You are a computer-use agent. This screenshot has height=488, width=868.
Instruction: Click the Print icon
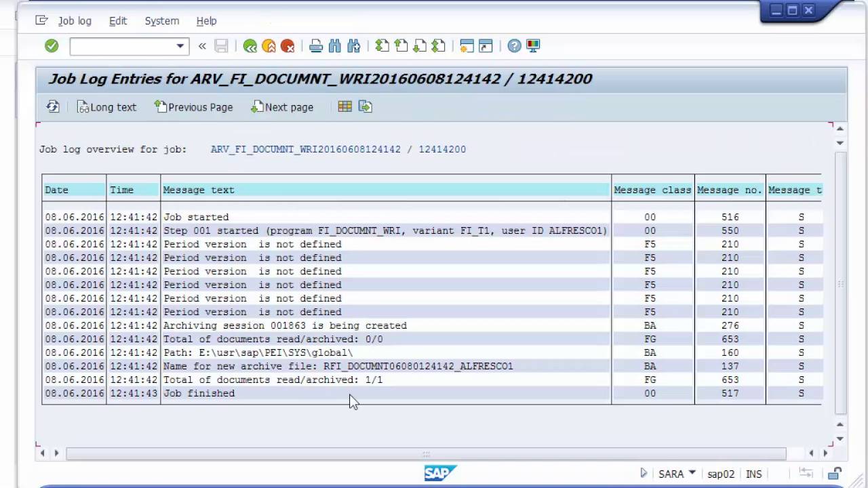point(316,46)
